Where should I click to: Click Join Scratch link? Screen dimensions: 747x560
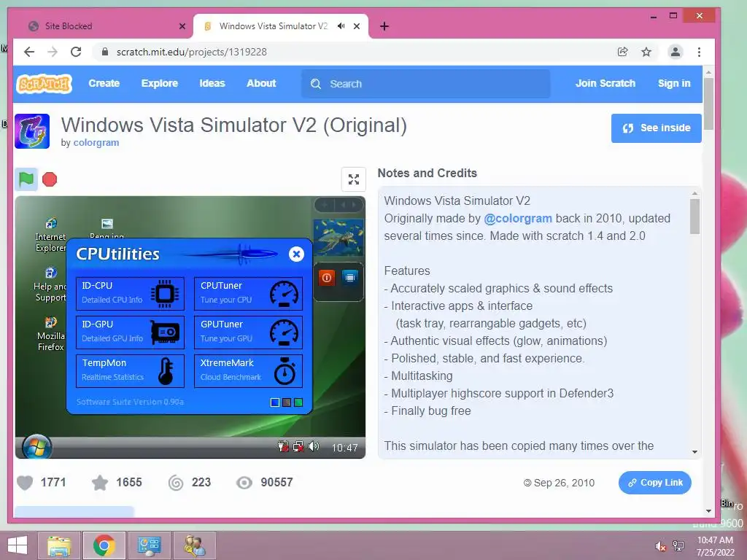tap(605, 83)
